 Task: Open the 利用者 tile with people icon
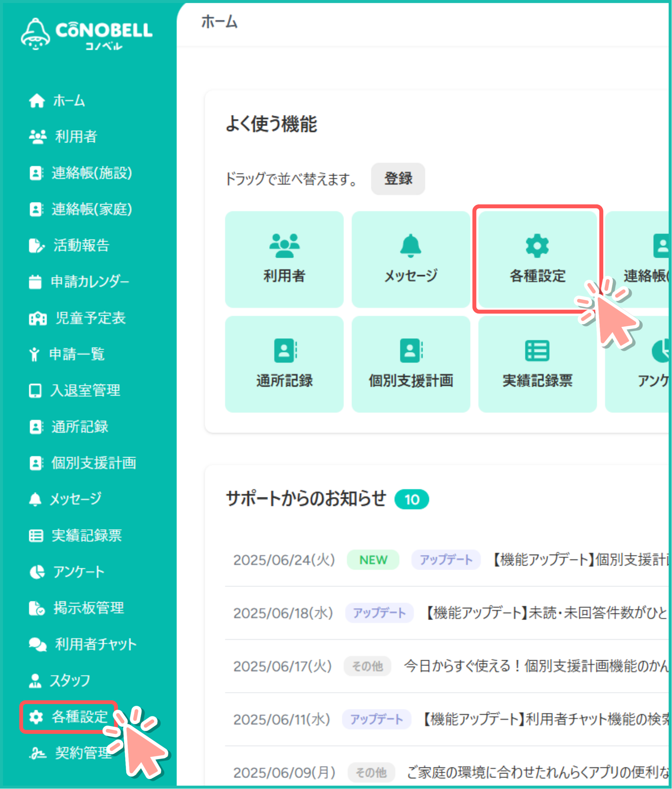[284, 259]
